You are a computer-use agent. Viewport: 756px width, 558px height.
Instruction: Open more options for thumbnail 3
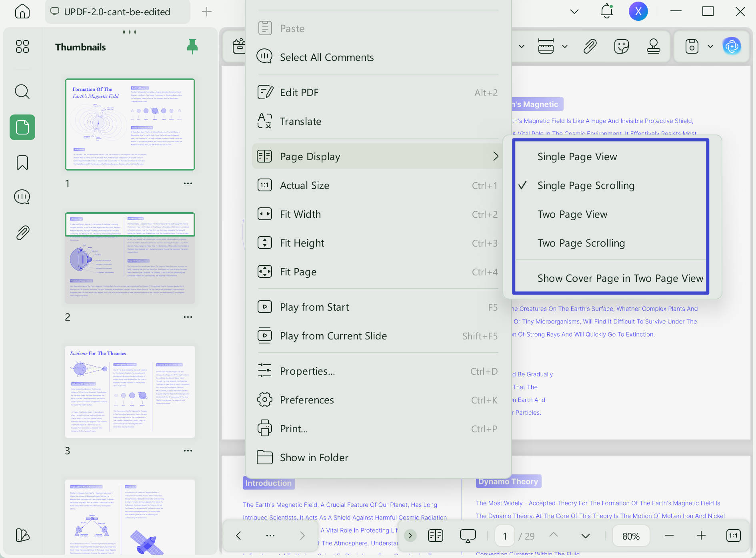point(188,451)
